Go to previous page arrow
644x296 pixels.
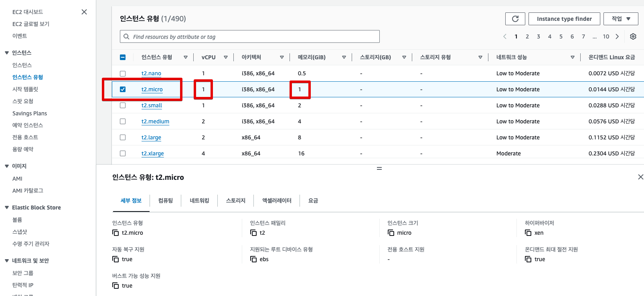pyautogui.click(x=505, y=36)
